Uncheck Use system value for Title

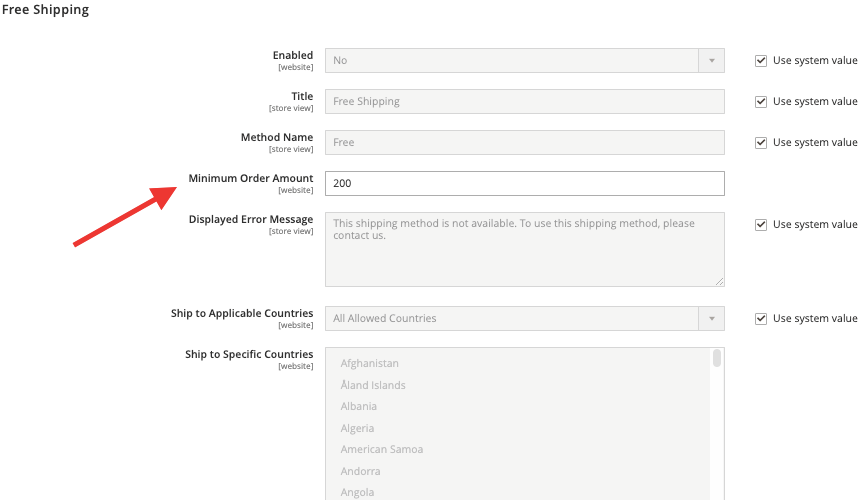tap(761, 102)
